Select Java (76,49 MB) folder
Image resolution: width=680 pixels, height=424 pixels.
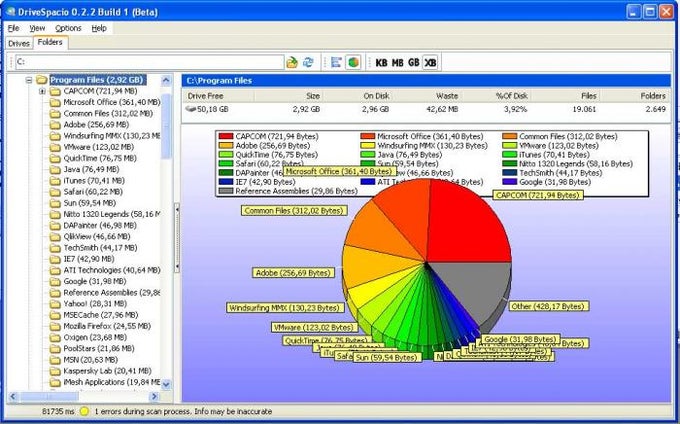[91, 170]
